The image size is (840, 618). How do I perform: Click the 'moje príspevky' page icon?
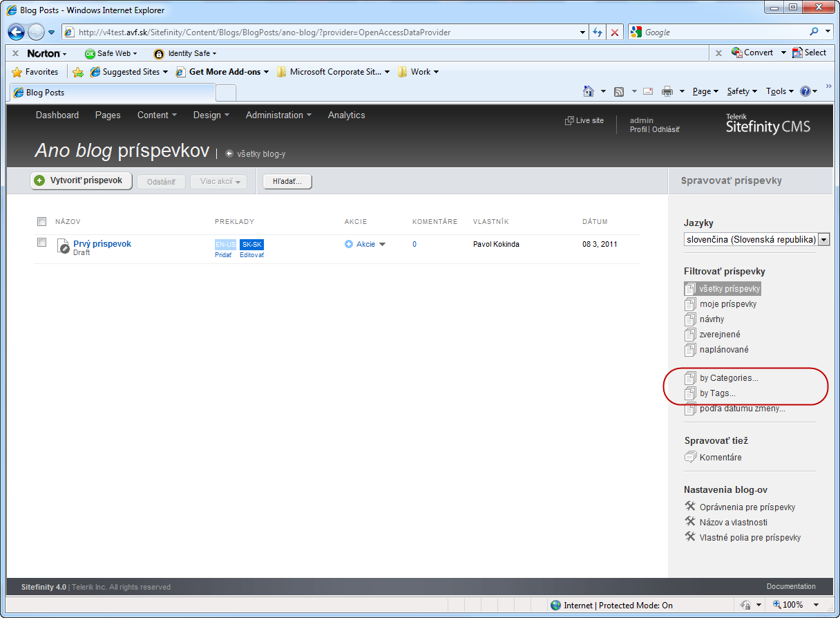pyautogui.click(x=690, y=304)
